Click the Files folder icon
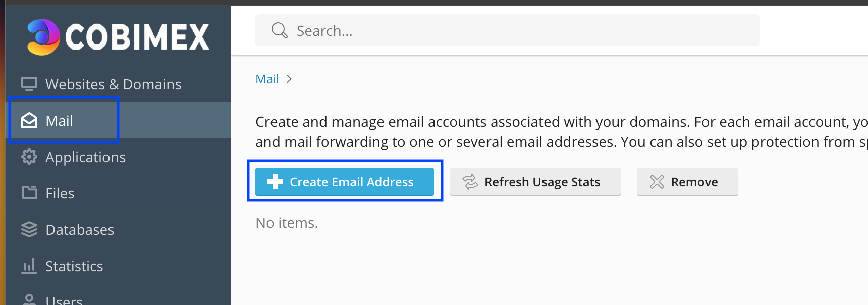The height and width of the screenshot is (305, 868). 29,193
